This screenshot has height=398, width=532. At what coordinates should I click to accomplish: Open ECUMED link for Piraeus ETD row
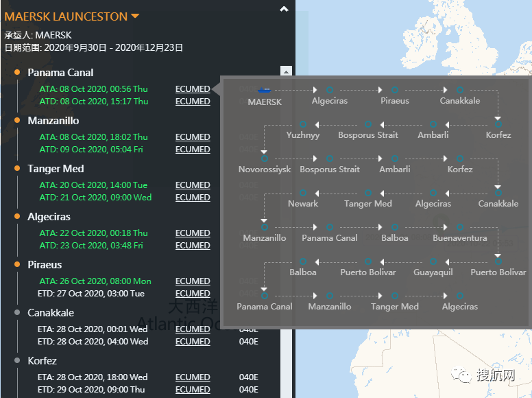coord(193,294)
